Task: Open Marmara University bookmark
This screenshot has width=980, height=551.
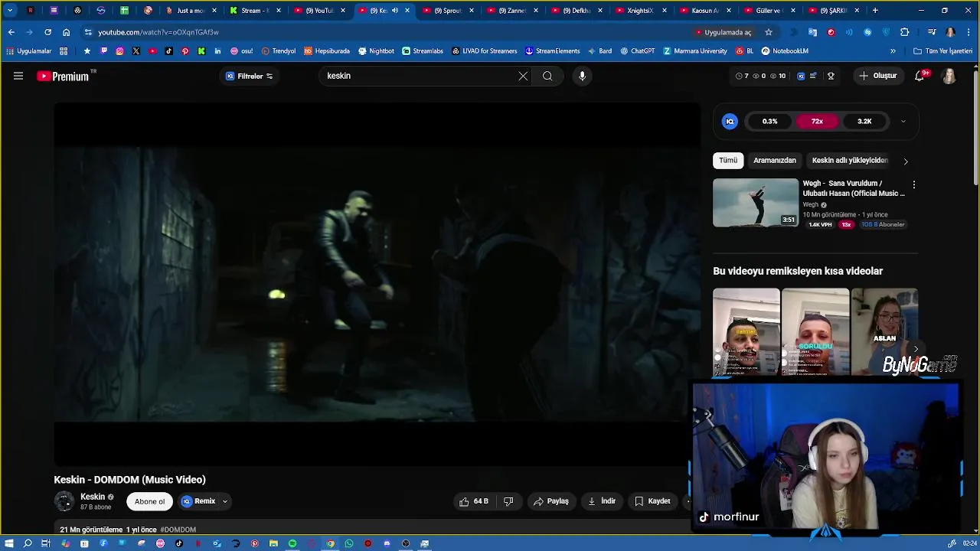Action: click(695, 51)
